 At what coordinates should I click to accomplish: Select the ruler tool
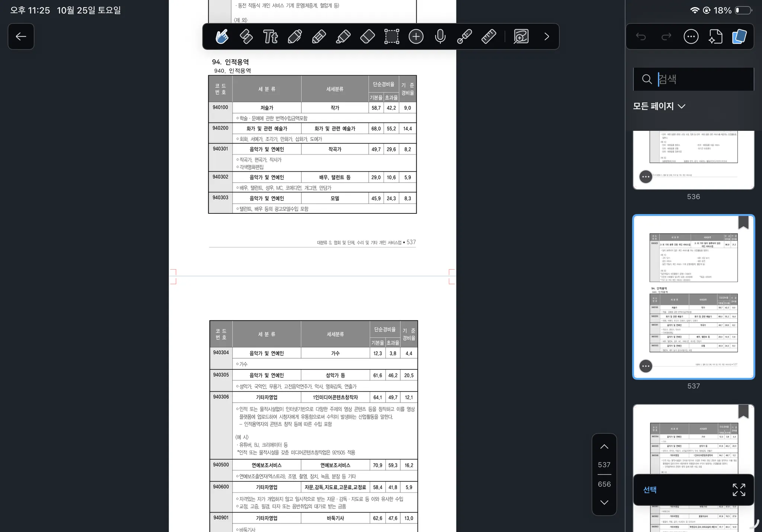click(x=489, y=36)
